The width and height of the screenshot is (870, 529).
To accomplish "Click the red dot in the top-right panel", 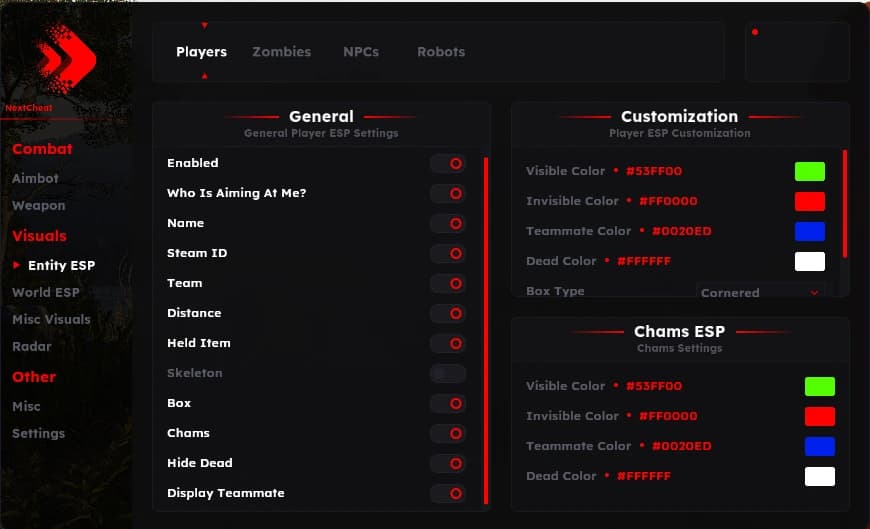I will (755, 32).
